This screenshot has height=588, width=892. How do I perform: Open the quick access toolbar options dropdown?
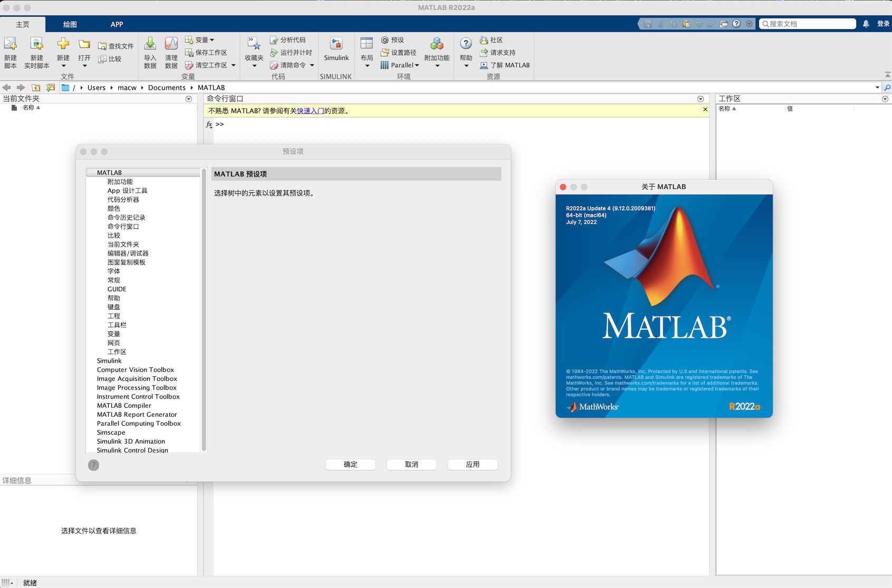click(x=749, y=24)
